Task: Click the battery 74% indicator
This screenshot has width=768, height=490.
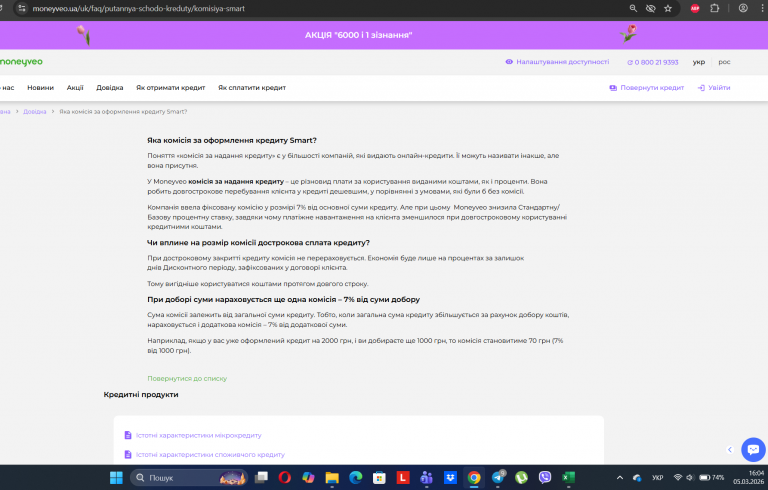Action: [712, 478]
